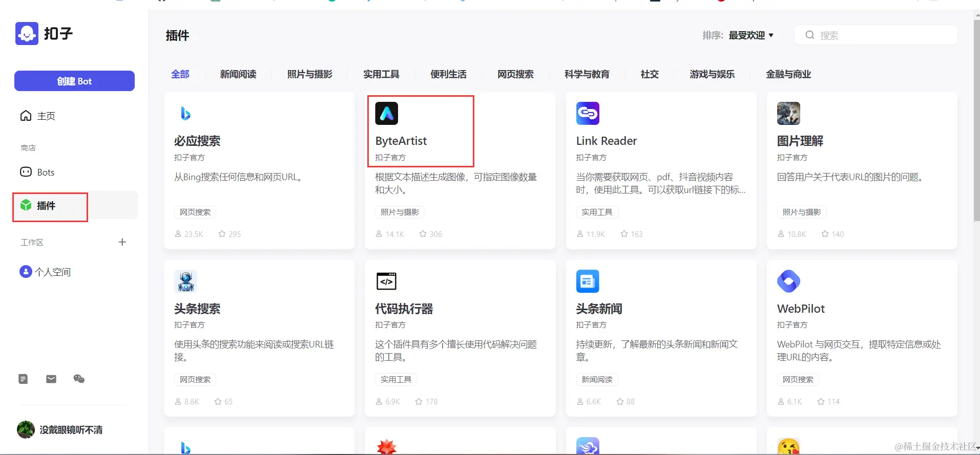This screenshot has height=455, width=980.
Task: Select the 全部 category tab
Action: 180,74
